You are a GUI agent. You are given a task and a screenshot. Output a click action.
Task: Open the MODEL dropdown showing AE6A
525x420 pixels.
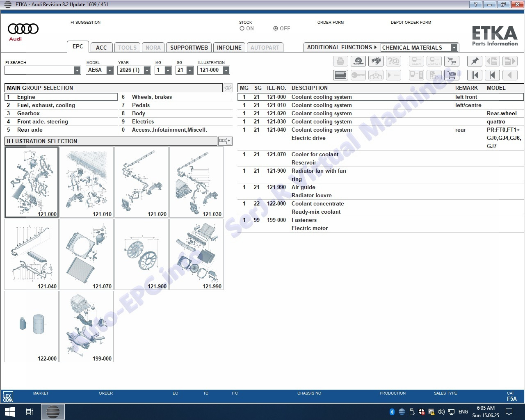110,70
